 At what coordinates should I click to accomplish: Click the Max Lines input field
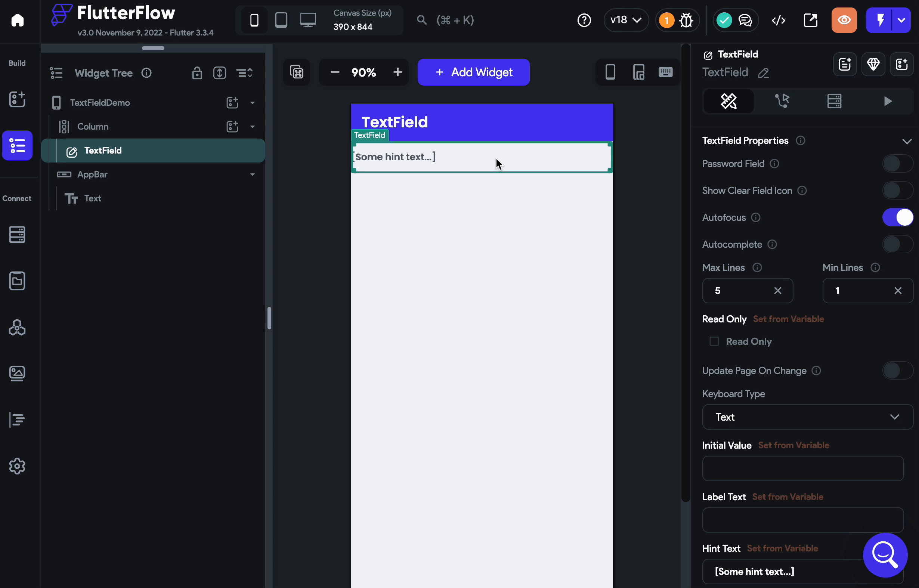(x=747, y=291)
